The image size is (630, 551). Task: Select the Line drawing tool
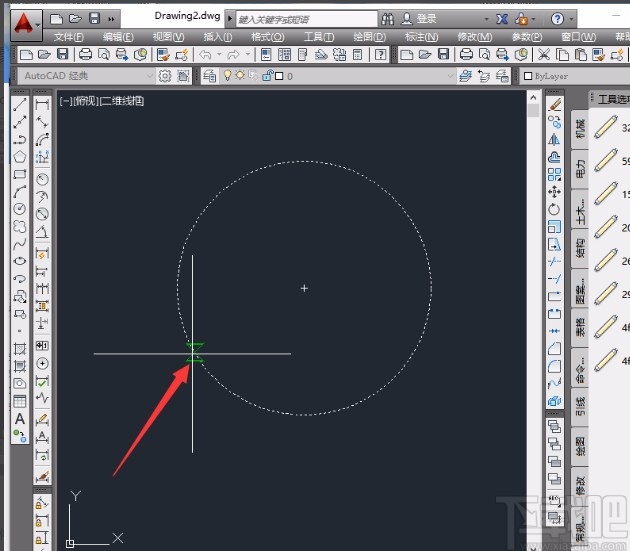(20, 104)
